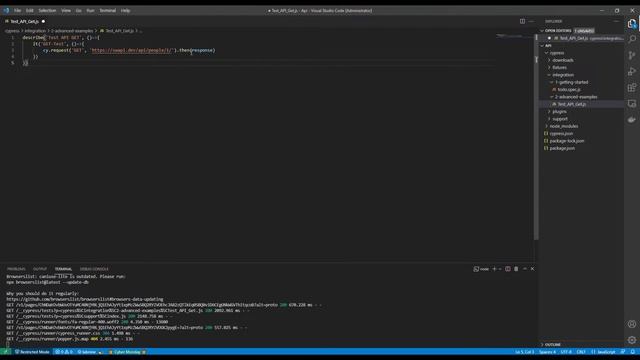Image resolution: width=640 pixels, height=360 pixels.
Task: Open package.json file
Action: (x=582, y=149)
